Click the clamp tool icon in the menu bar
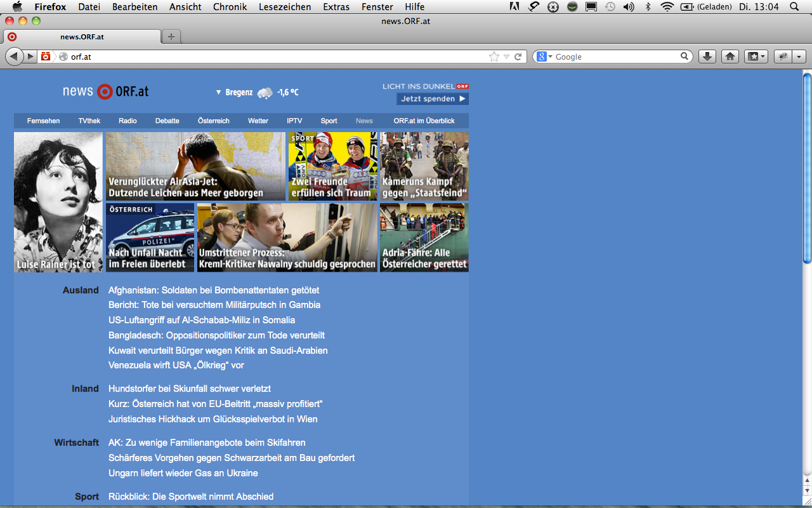The height and width of the screenshot is (508, 812). click(x=534, y=6)
